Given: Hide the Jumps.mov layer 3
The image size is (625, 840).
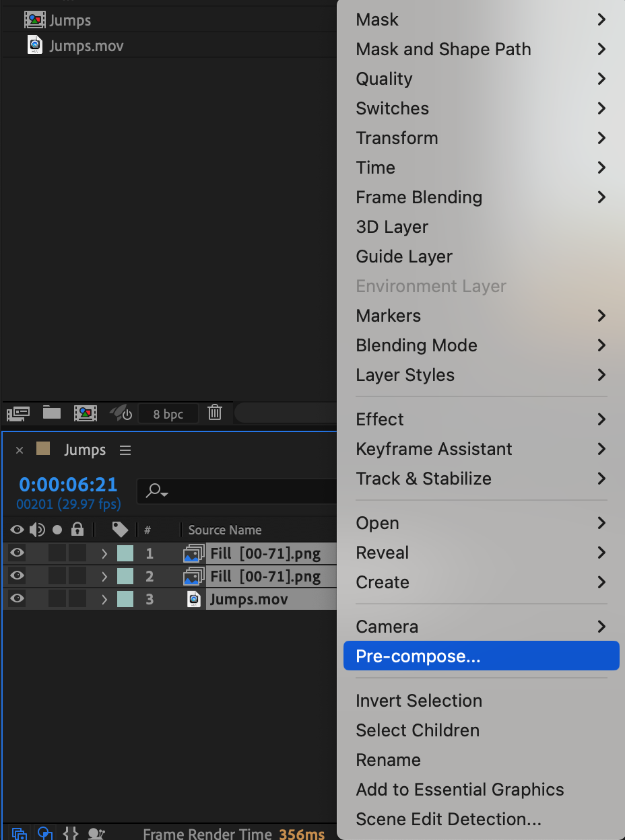Looking at the screenshot, I should coord(17,599).
